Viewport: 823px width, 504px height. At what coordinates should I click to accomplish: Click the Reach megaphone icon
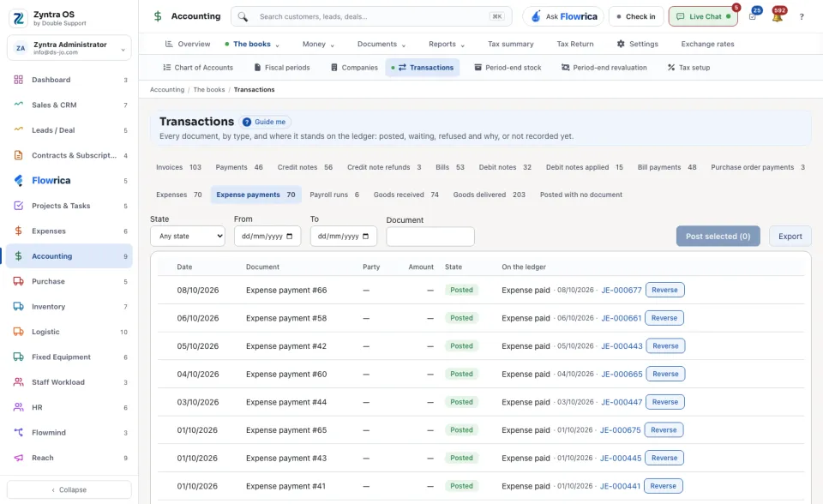[x=18, y=458]
